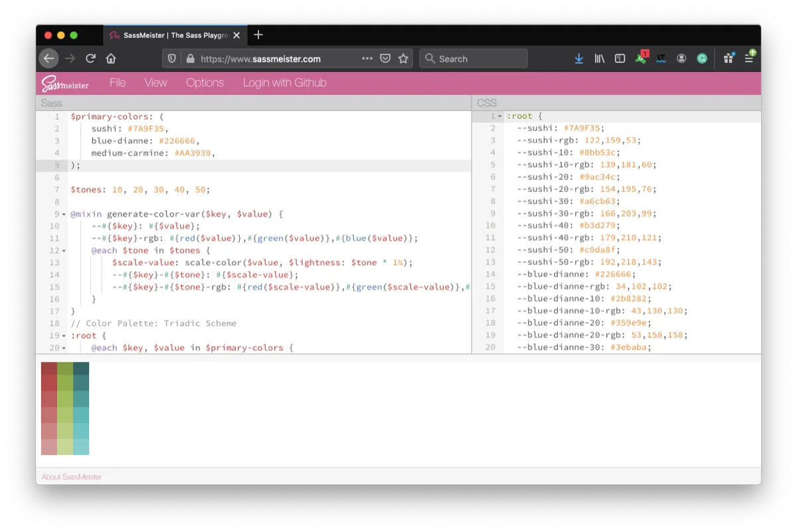Click the browser forward arrow
The width and height of the screenshot is (797, 532).
pyautogui.click(x=70, y=58)
